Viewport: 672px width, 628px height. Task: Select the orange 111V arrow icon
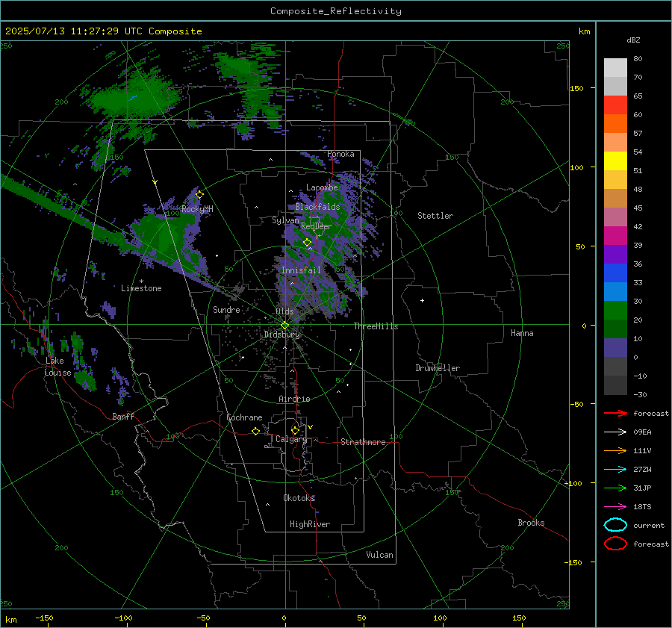click(615, 450)
